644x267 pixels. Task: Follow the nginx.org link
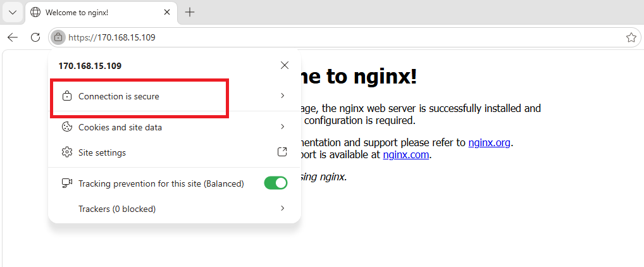(x=489, y=142)
